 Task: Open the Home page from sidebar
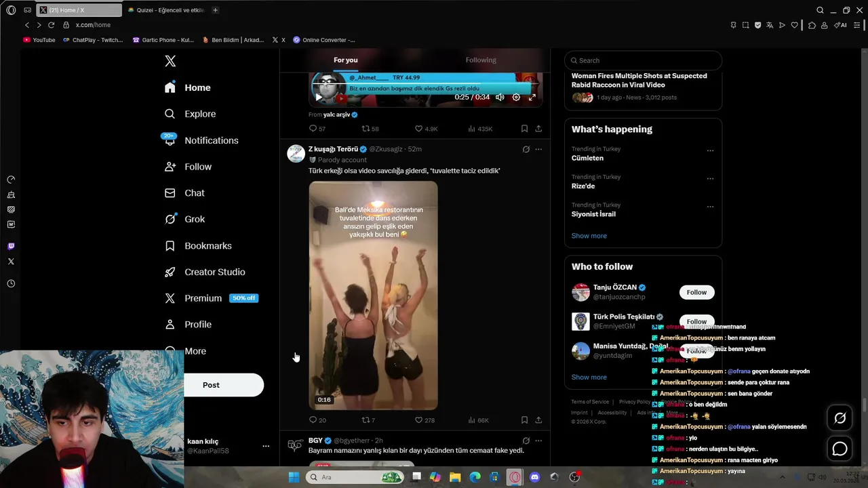188,87
